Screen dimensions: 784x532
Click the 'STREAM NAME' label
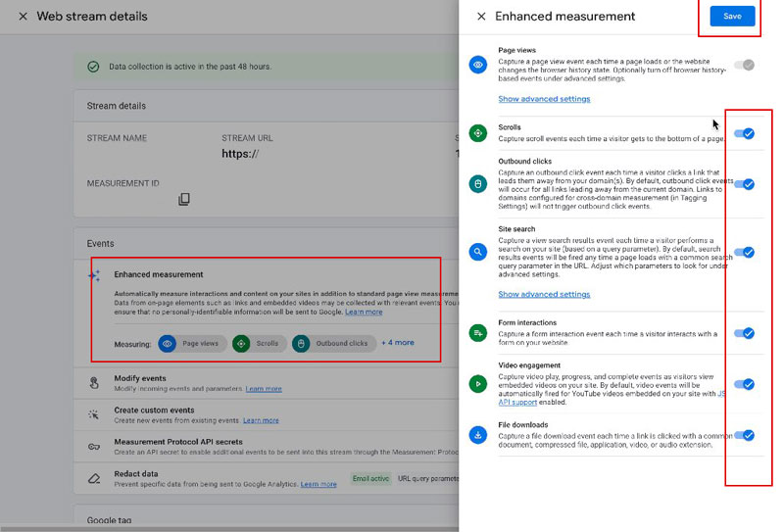[x=117, y=138]
